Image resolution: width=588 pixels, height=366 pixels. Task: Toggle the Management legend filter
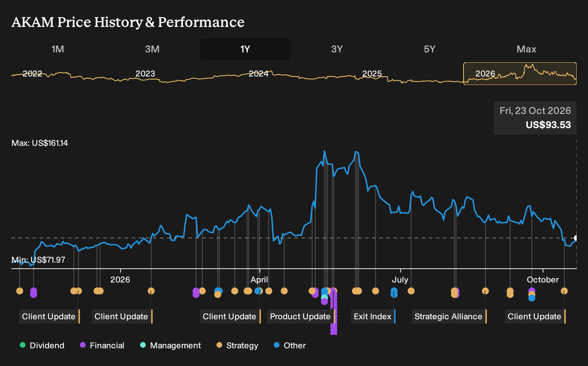(x=170, y=345)
